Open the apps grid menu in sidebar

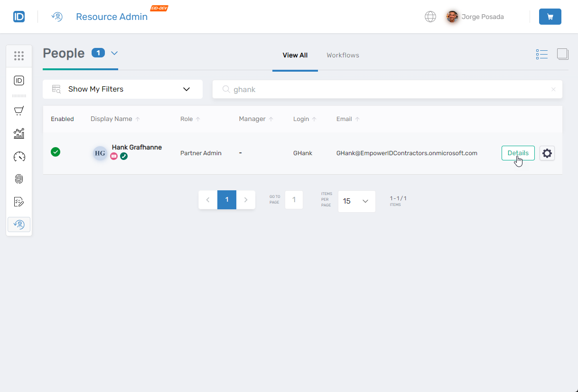point(19,56)
